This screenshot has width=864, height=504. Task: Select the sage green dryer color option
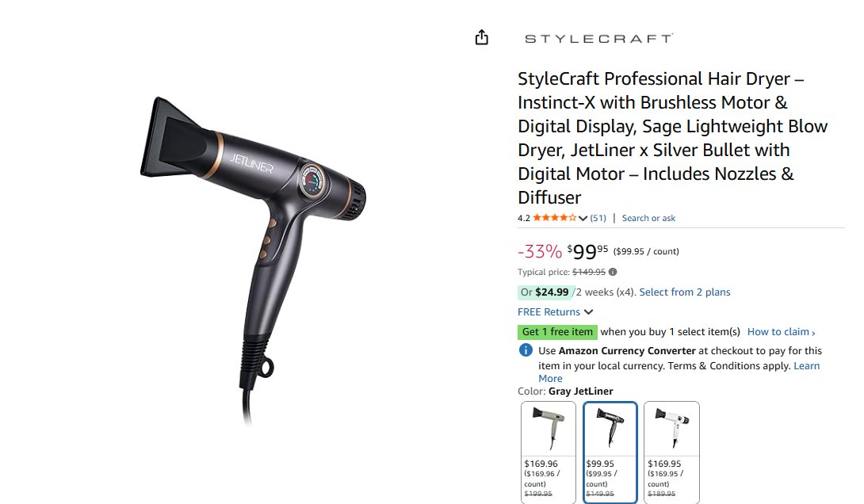(x=549, y=452)
